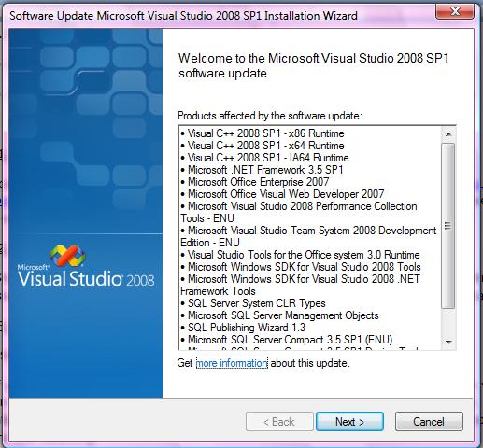
Task: Select 'Visual C++ 2008 SP1 - x64 Runtime'
Action: coord(263,146)
